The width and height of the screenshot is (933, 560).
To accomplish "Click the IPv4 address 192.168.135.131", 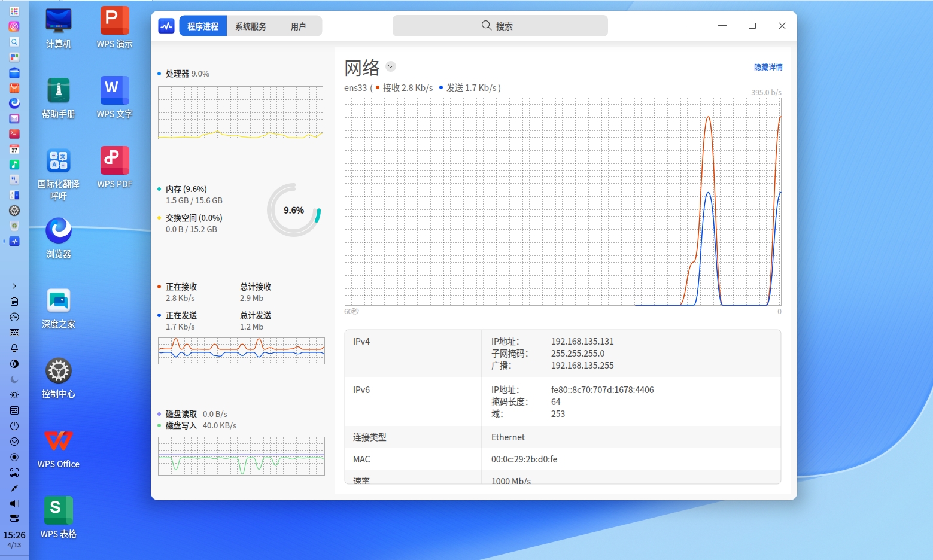I will tap(582, 342).
